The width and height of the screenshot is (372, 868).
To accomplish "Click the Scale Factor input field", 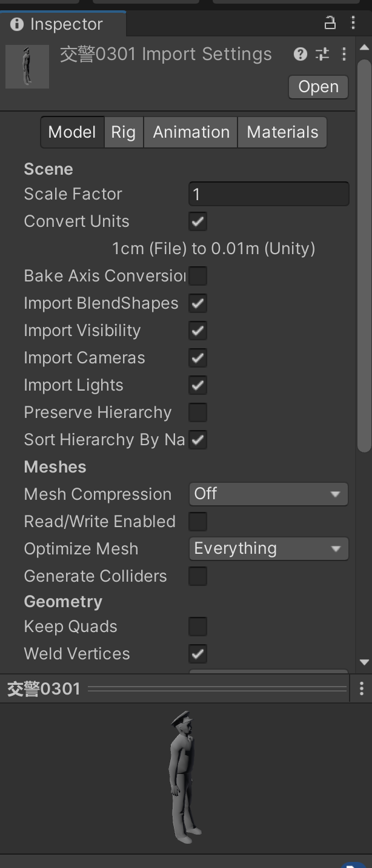I will (x=268, y=194).
